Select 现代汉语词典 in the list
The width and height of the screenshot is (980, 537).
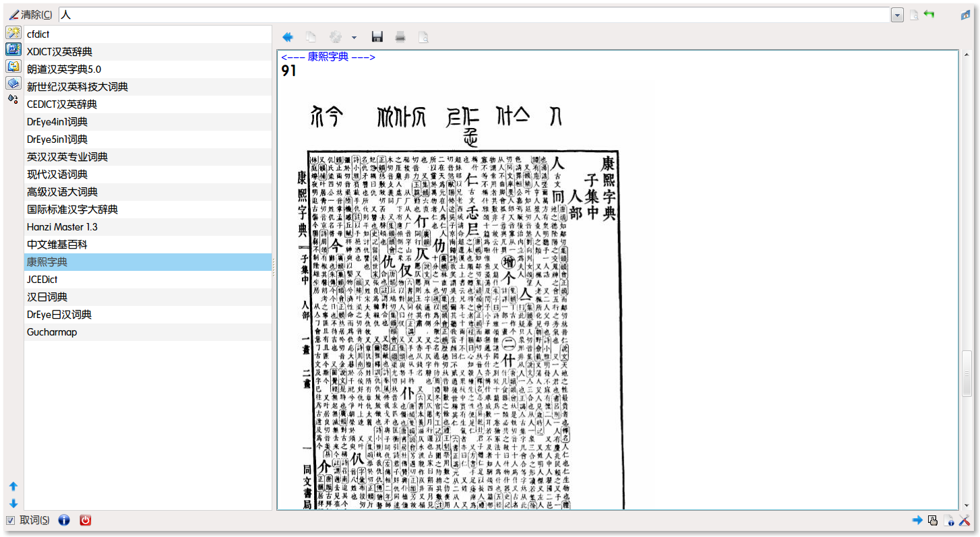click(148, 175)
